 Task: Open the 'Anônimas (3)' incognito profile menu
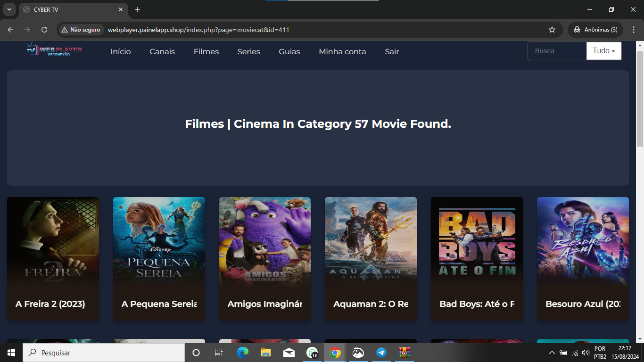click(x=595, y=29)
